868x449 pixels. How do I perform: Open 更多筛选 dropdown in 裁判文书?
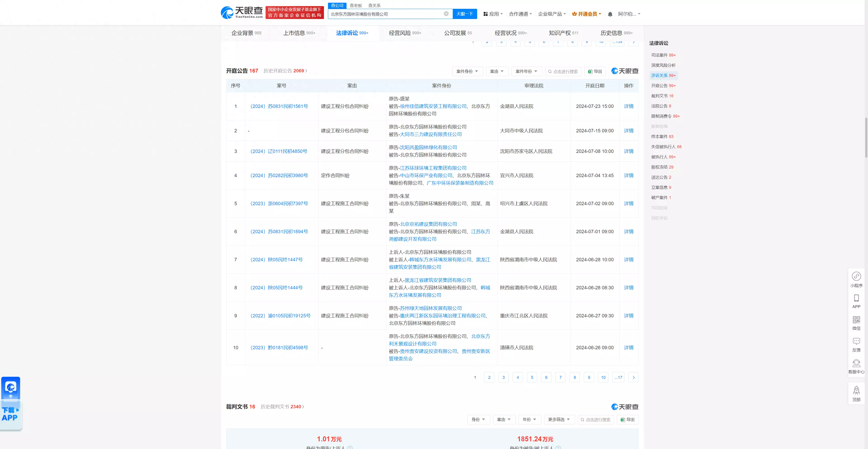click(x=559, y=419)
